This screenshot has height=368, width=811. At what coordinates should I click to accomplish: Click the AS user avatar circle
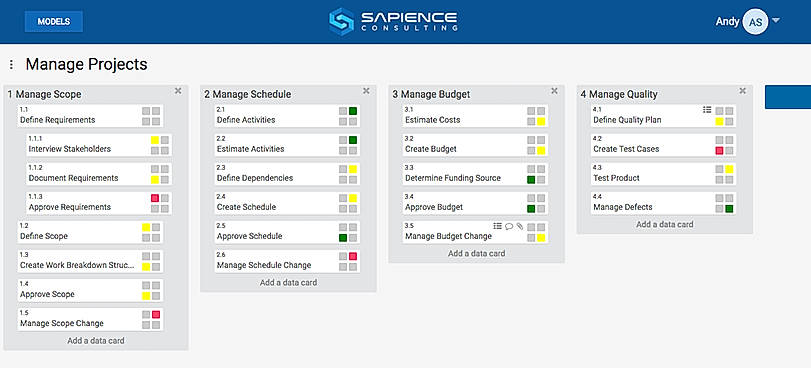[755, 22]
